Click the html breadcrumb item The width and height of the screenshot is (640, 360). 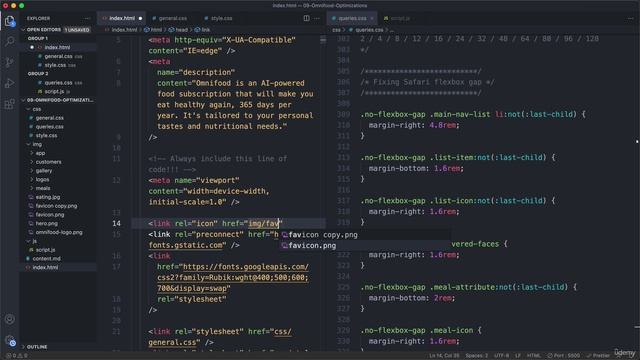(153, 30)
